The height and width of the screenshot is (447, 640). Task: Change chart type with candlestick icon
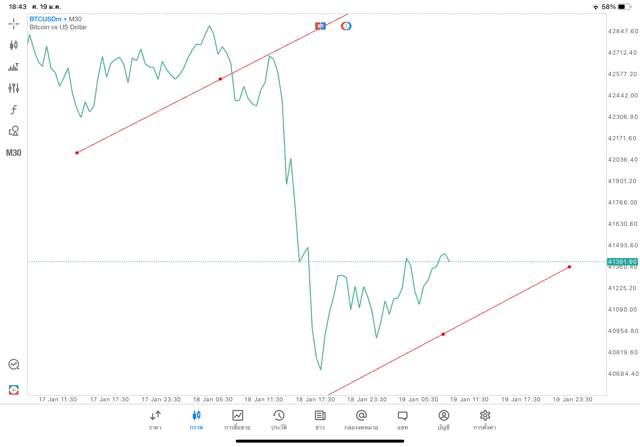(14, 45)
